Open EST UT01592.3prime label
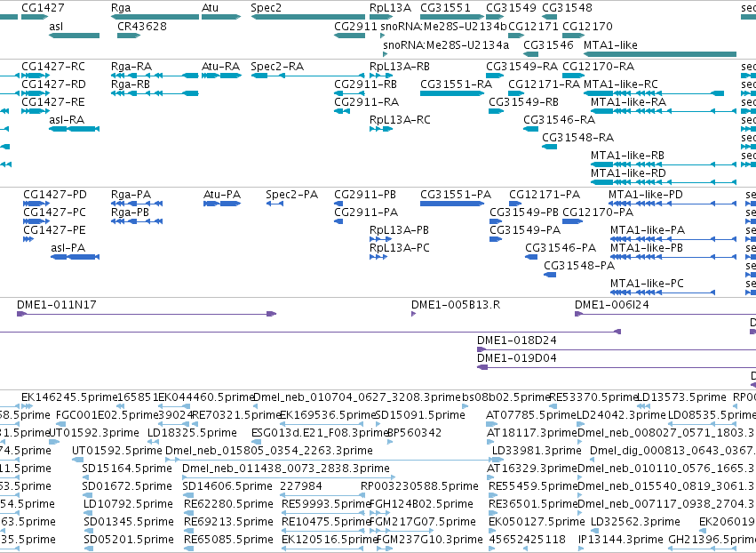Screen dimensions: 756x553 coord(94,433)
